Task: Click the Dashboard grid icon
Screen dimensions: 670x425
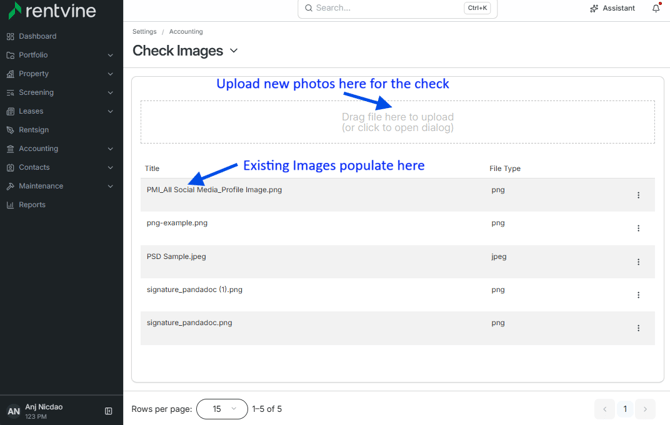Action: [10, 36]
